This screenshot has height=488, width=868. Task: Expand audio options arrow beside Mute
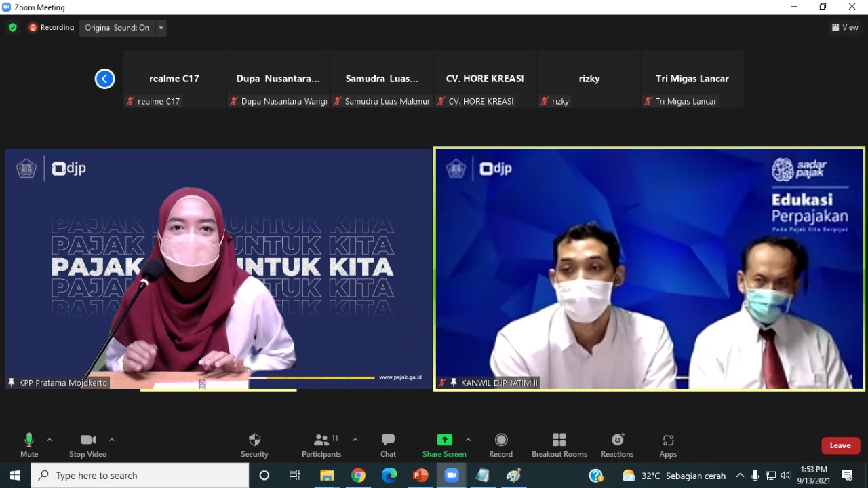pyautogui.click(x=50, y=440)
